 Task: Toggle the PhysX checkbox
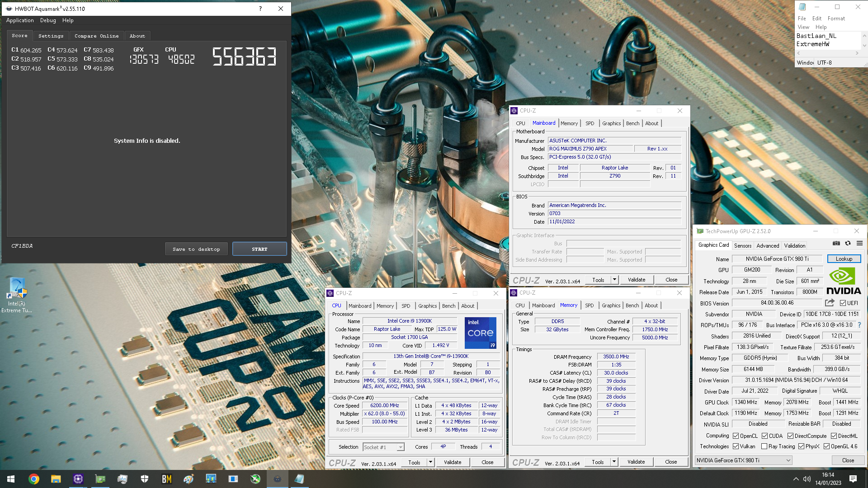click(802, 446)
